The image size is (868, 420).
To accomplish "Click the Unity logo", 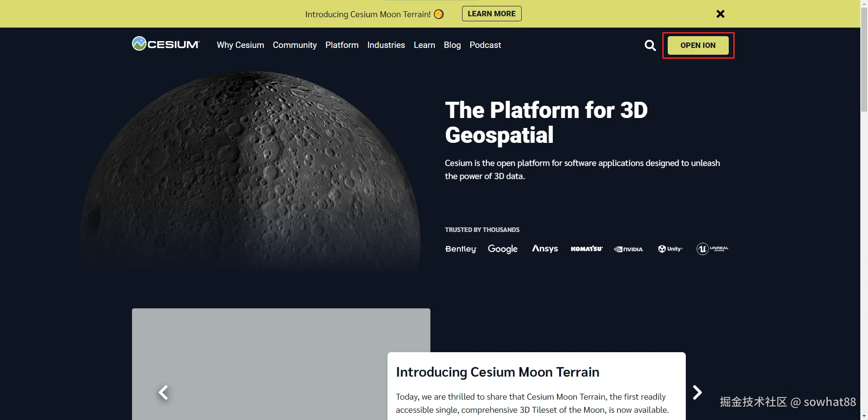I will pyautogui.click(x=670, y=249).
